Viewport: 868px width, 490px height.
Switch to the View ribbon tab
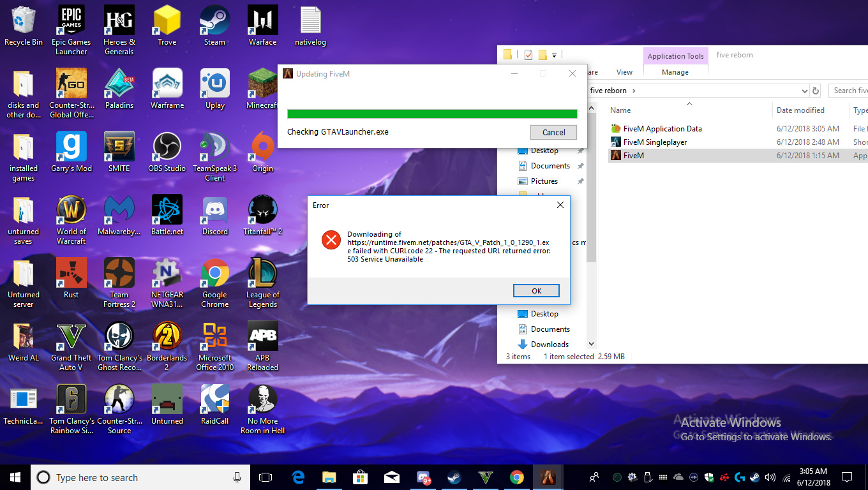(x=624, y=72)
